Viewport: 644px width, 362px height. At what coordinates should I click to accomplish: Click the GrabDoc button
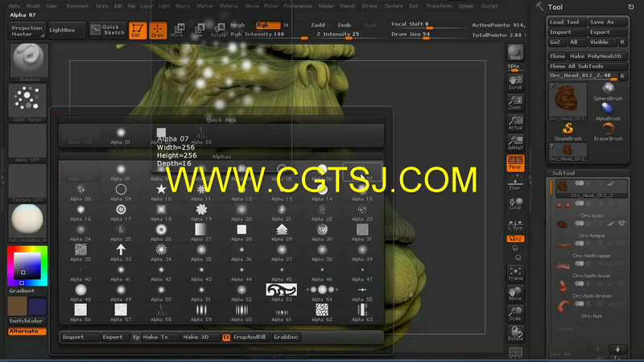(287, 337)
